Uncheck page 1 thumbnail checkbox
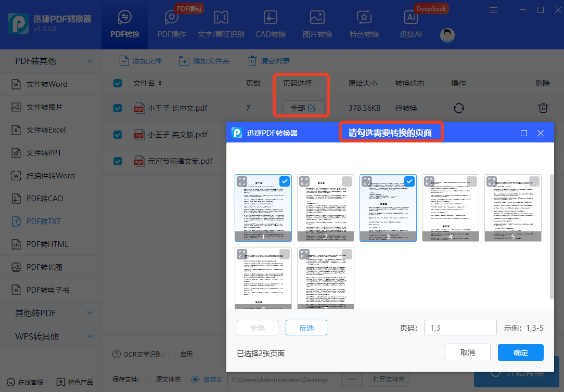The width and height of the screenshot is (564, 392). click(x=285, y=181)
